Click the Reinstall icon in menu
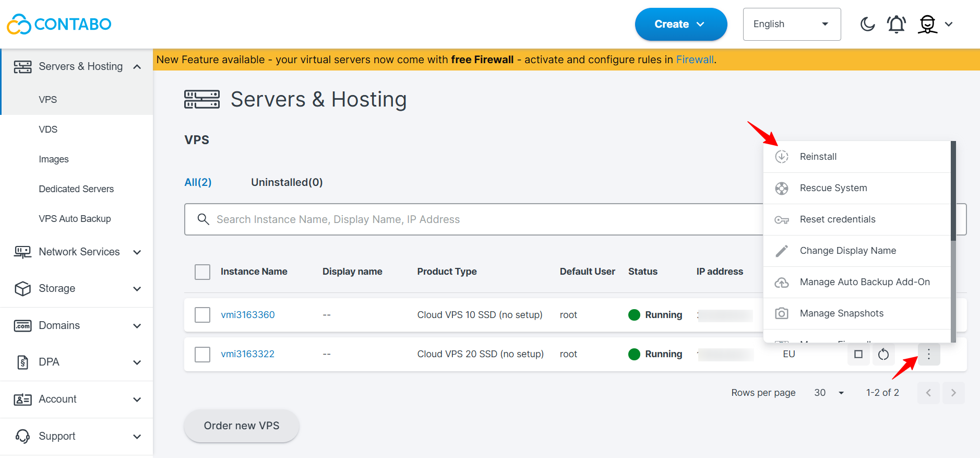The width and height of the screenshot is (980, 458). pos(782,157)
